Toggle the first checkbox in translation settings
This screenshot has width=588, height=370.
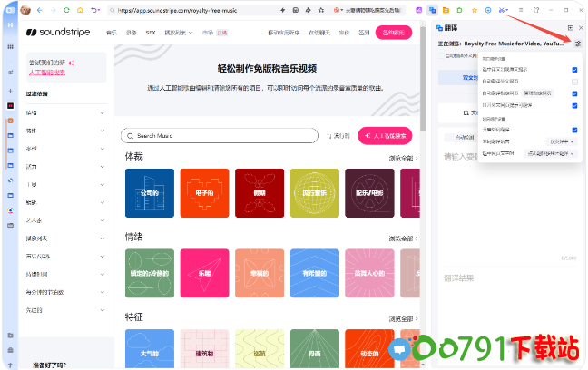[x=574, y=69]
